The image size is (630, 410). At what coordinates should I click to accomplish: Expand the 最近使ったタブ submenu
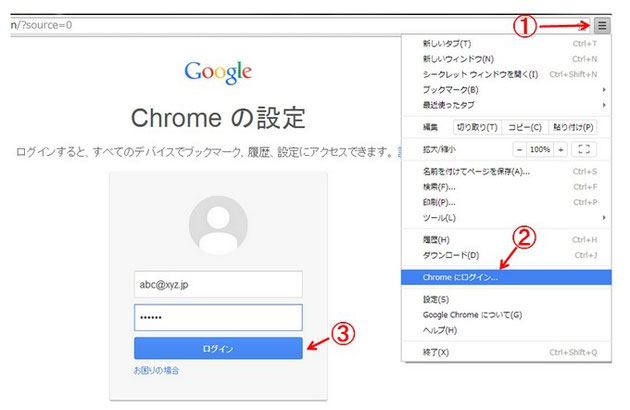[506, 105]
